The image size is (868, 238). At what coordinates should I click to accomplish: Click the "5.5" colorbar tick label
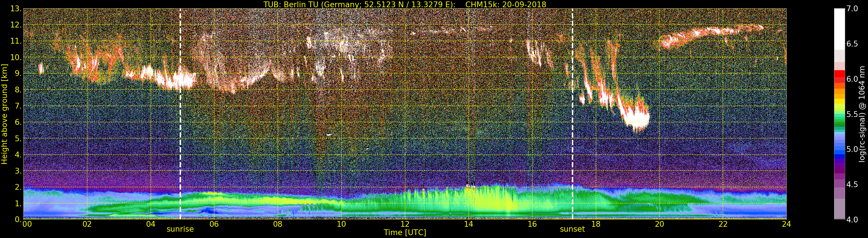(852, 114)
